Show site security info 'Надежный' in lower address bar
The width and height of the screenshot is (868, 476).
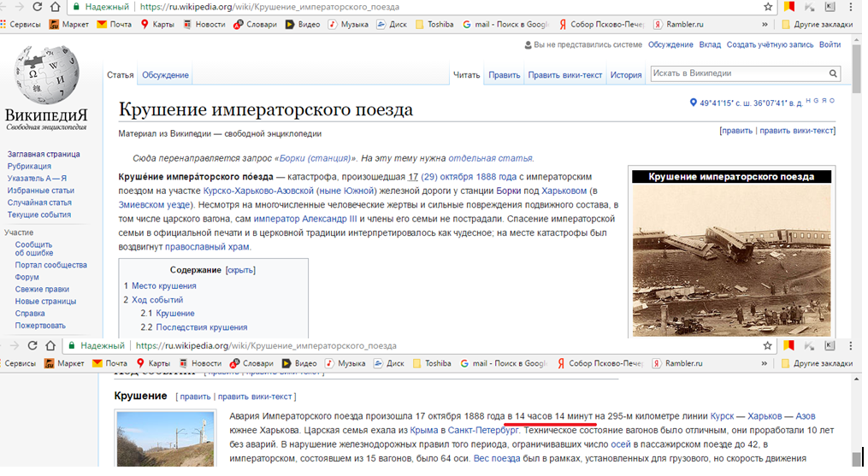97,345
